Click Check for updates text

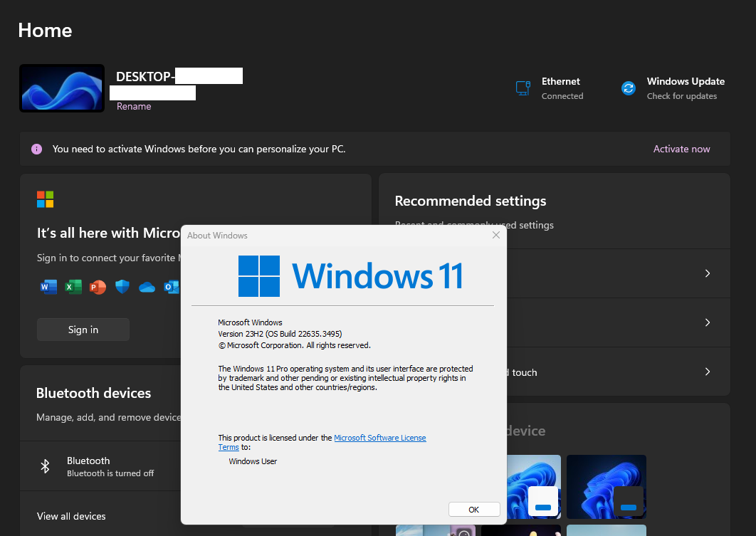[x=682, y=96]
